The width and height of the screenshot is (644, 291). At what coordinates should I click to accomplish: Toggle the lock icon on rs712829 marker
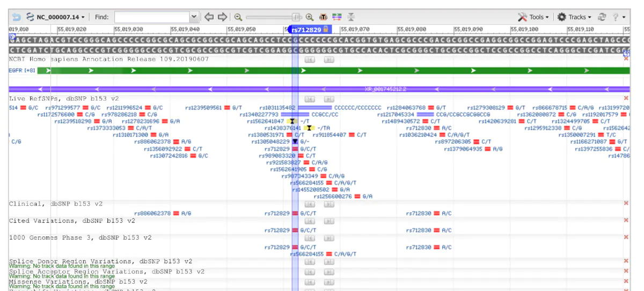click(326, 29)
